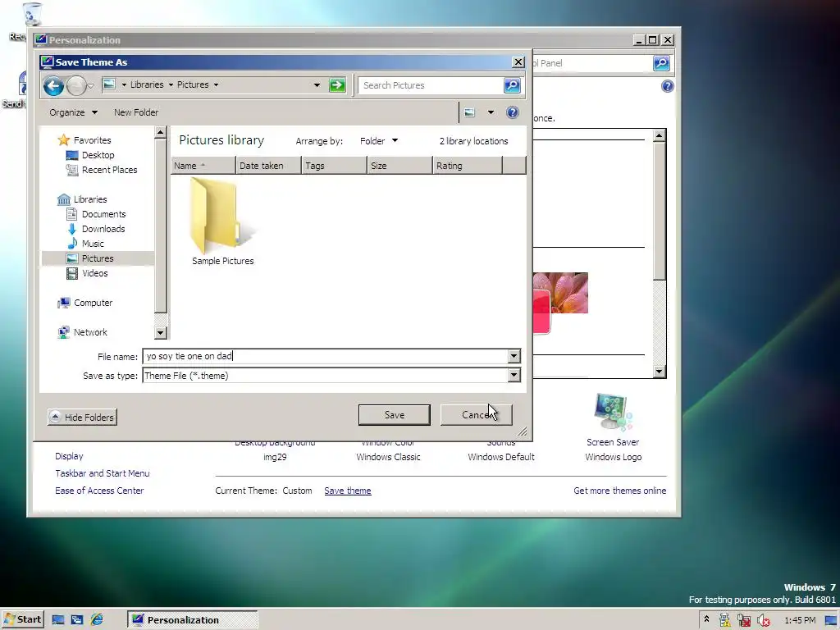
Task: Click the volume muted tray icon
Action: [x=764, y=620]
